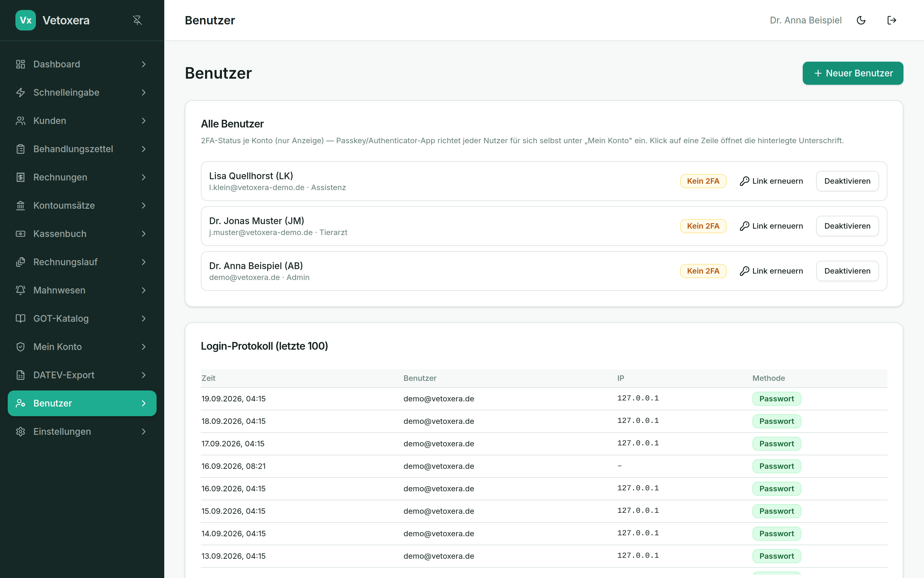The height and width of the screenshot is (578, 924).
Task: Click the Behandlungszettel clipboard icon
Action: pyautogui.click(x=21, y=149)
